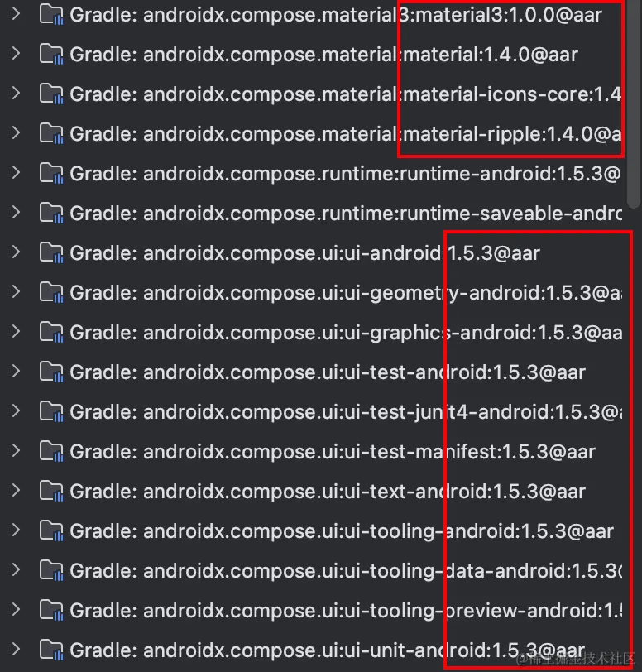Click library icon of runtime-saveable-android row
642x672 pixels.
(51, 214)
